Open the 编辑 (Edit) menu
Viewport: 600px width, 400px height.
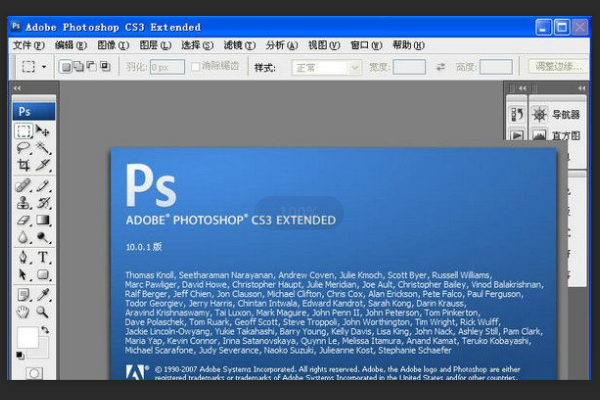pos(71,45)
